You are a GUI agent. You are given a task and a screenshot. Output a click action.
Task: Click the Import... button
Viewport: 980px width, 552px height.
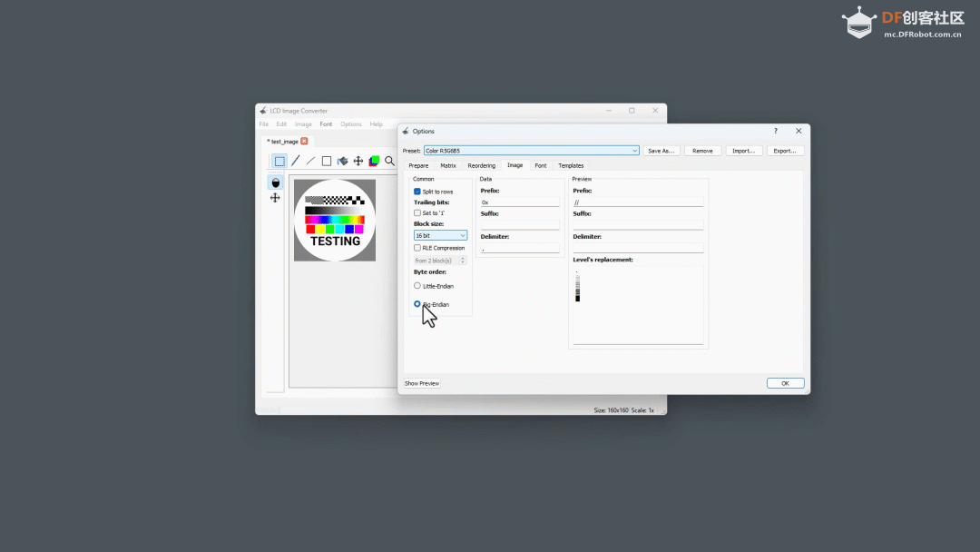pyautogui.click(x=744, y=151)
